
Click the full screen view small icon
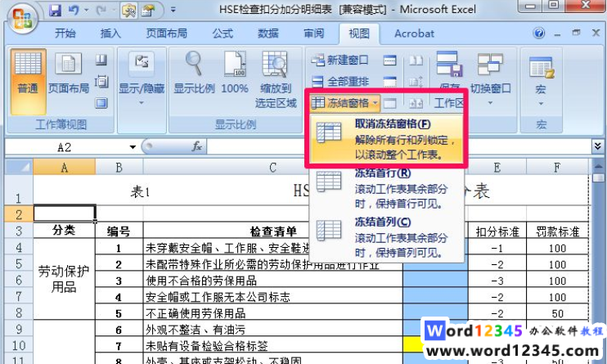point(101,103)
